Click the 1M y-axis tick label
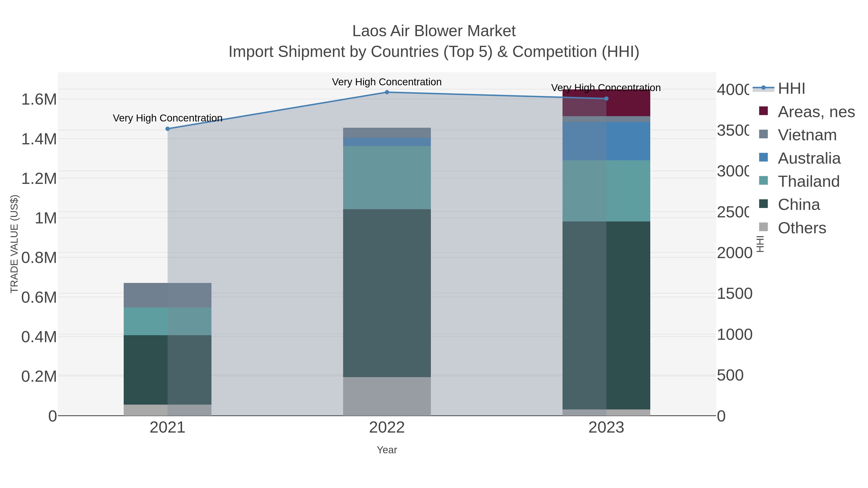This screenshot has height=488, width=868. [46, 218]
